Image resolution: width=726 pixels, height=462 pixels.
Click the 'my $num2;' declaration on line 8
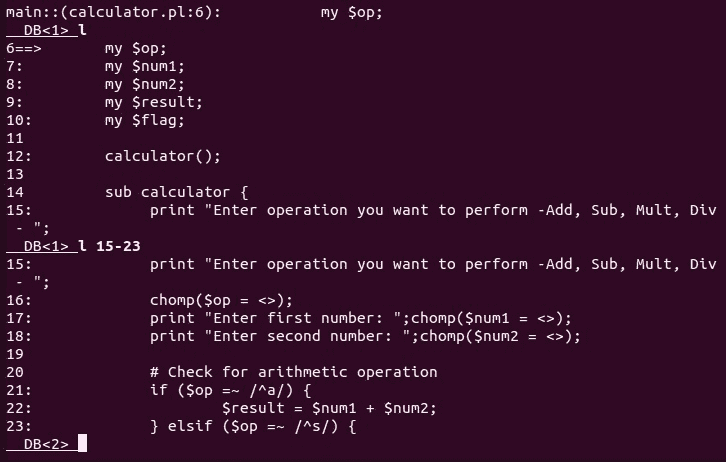tap(144, 84)
